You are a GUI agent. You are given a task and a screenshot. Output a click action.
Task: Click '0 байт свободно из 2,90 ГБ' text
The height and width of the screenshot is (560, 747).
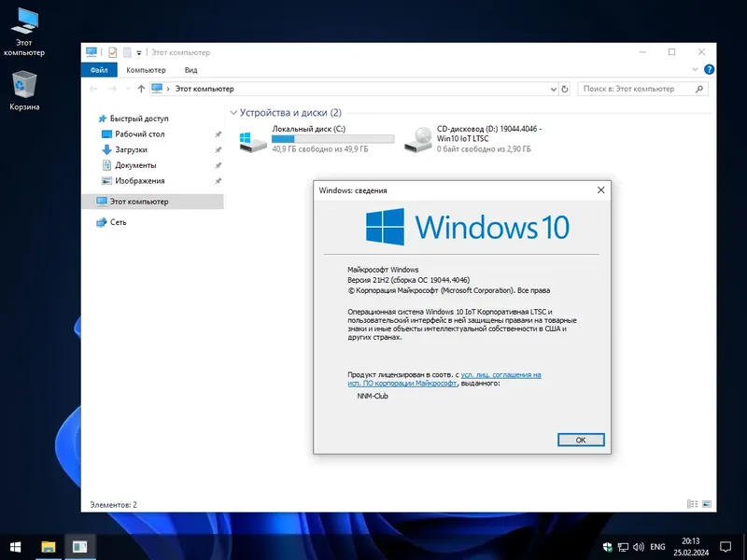coord(484,149)
